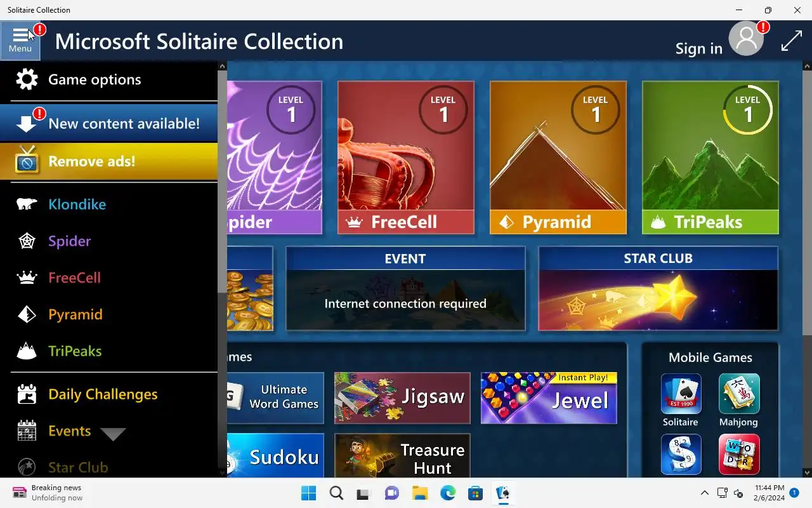Show hidden system tray icons chevron
Image resolution: width=812 pixels, height=508 pixels.
tap(704, 493)
